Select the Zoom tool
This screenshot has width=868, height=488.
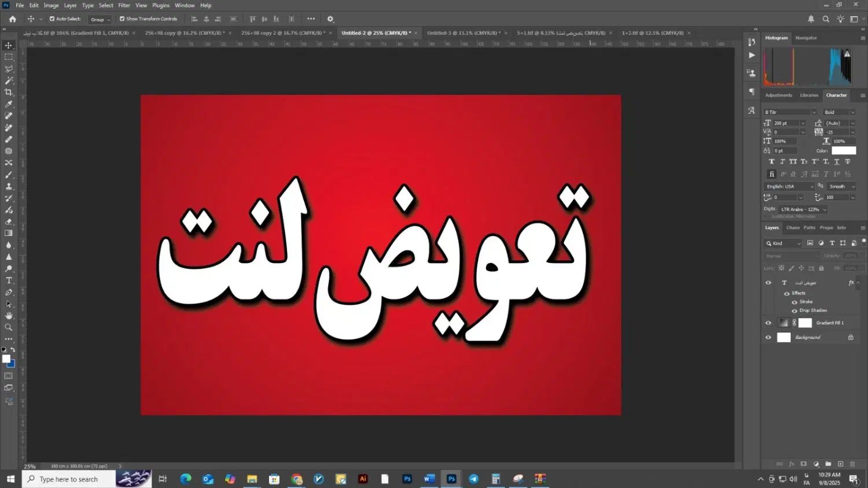[9, 327]
